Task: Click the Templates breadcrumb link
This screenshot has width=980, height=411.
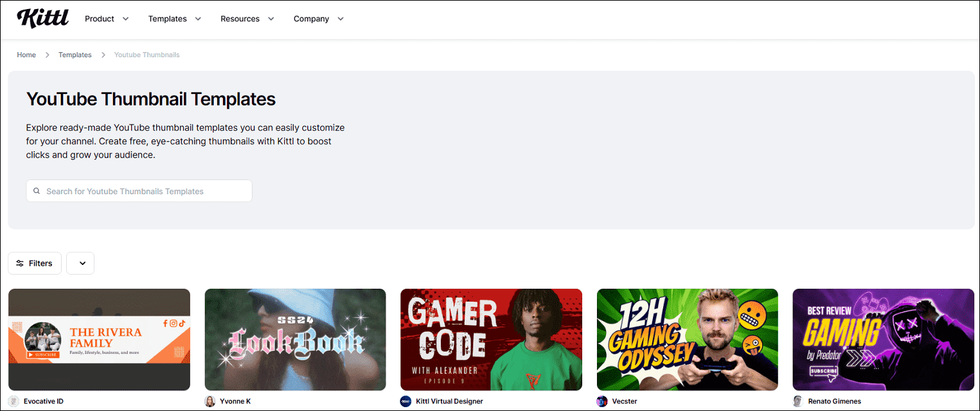Action: pyautogui.click(x=75, y=55)
